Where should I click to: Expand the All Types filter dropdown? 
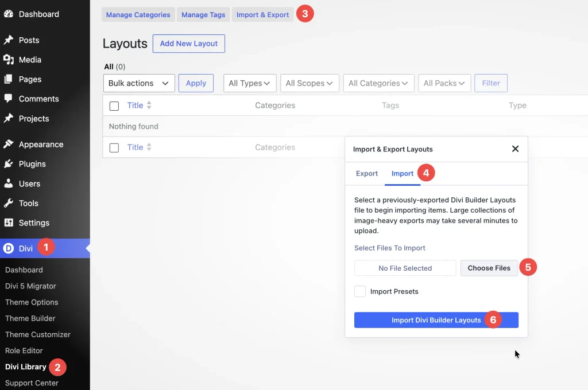(250, 83)
